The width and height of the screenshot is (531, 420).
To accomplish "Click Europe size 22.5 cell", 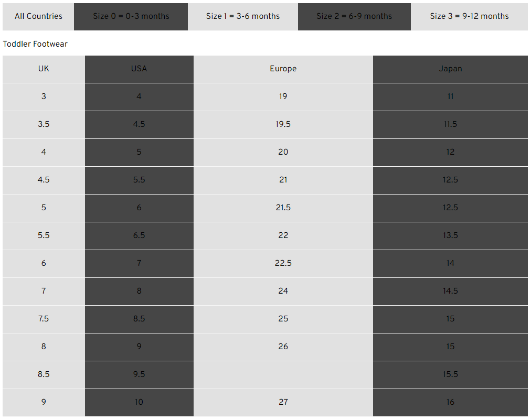I will 283,263.
